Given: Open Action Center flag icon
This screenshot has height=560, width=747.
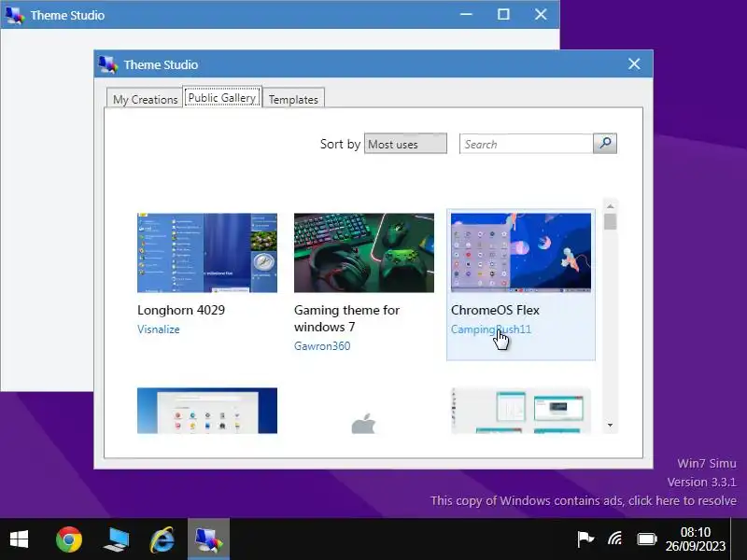Looking at the screenshot, I should (585, 539).
